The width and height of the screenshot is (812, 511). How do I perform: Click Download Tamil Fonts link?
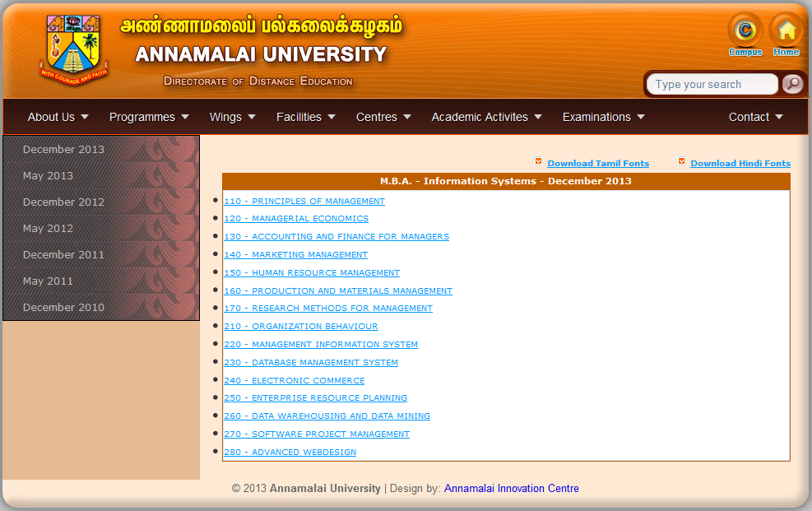click(x=598, y=163)
